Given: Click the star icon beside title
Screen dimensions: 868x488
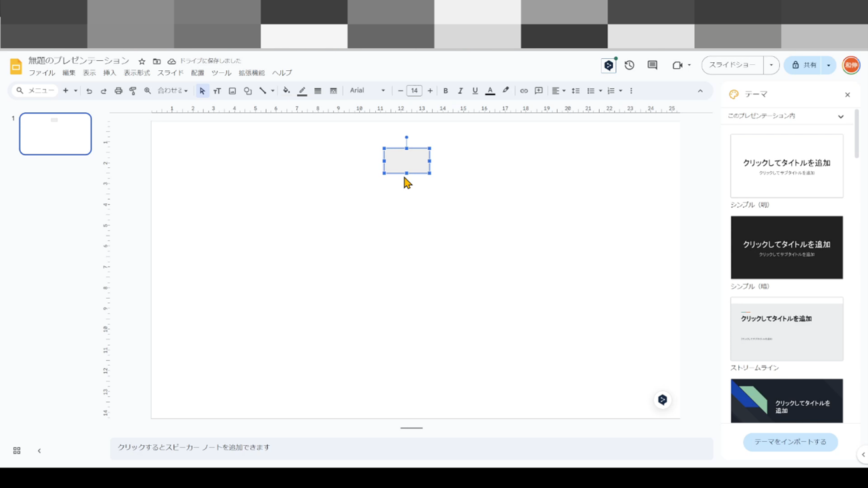Looking at the screenshot, I should (x=142, y=62).
